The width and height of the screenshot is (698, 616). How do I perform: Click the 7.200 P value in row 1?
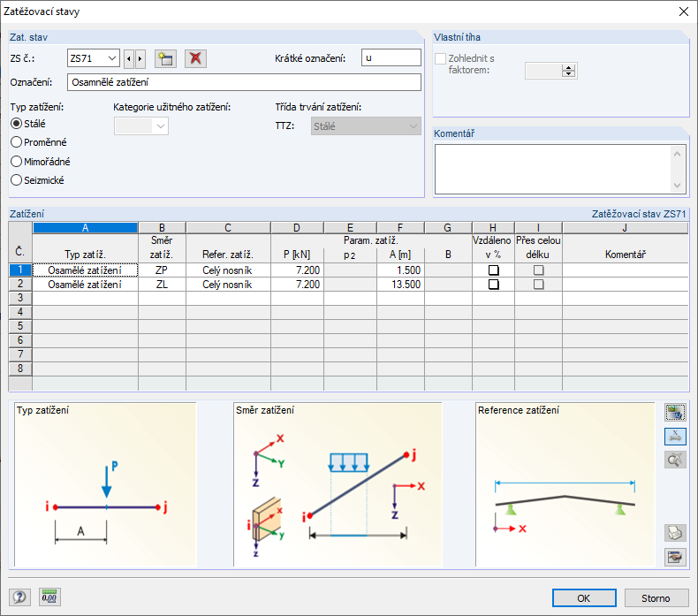click(297, 270)
